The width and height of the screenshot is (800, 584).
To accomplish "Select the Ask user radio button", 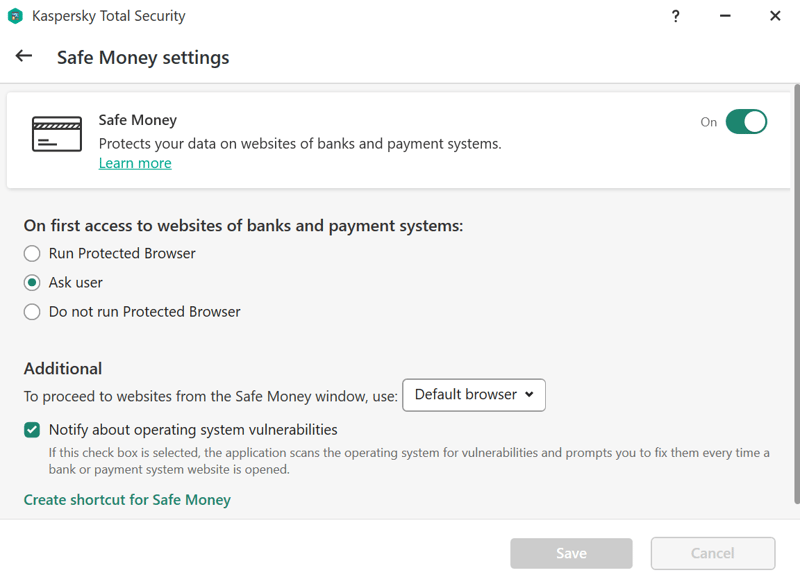I will pos(32,283).
